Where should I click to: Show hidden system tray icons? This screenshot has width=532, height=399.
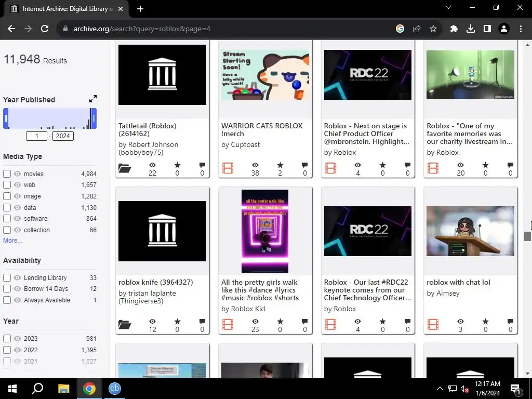[440, 389]
